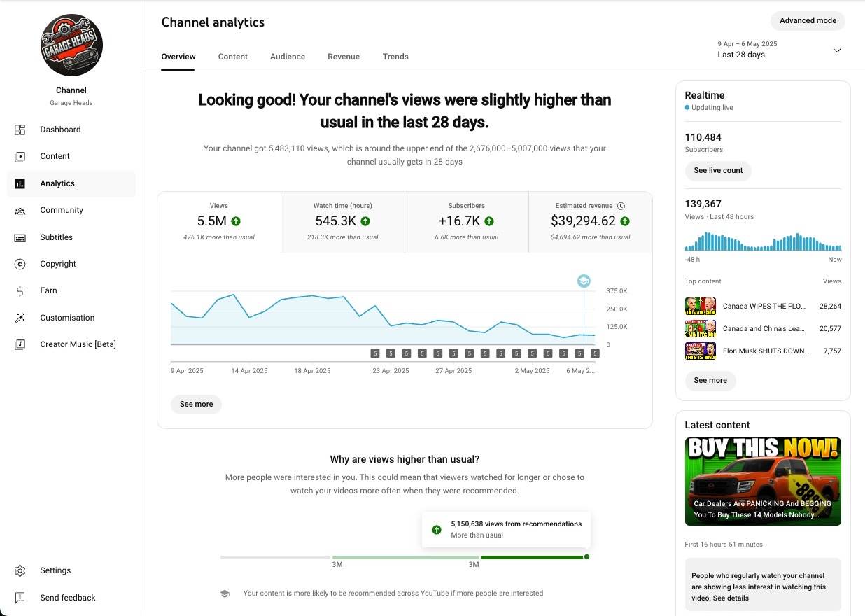Click the Earn dollar sign icon
The height and width of the screenshot is (616, 865).
click(20, 290)
